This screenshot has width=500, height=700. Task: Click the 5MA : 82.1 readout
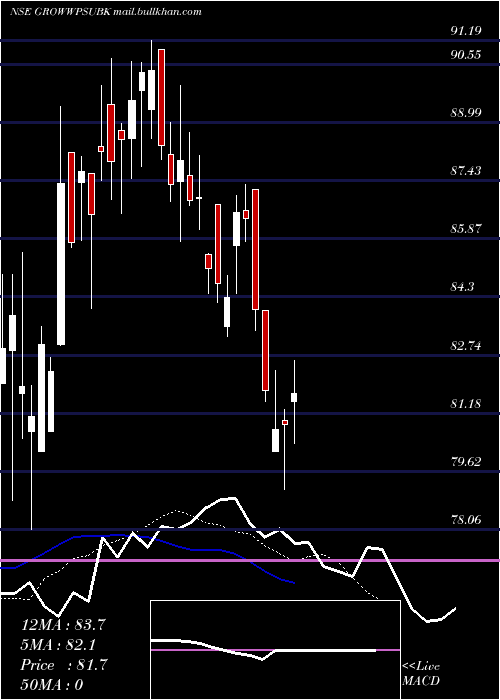(x=58, y=645)
